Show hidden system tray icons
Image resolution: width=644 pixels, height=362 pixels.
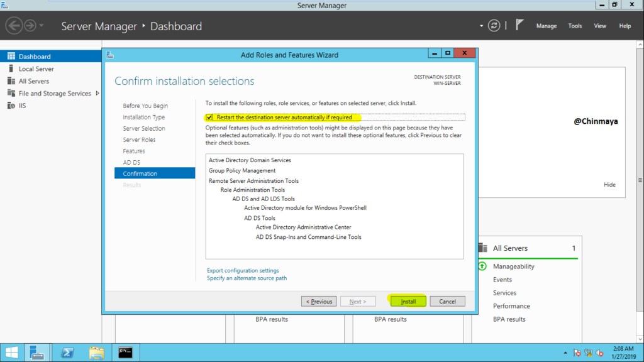(x=565, y=353)
